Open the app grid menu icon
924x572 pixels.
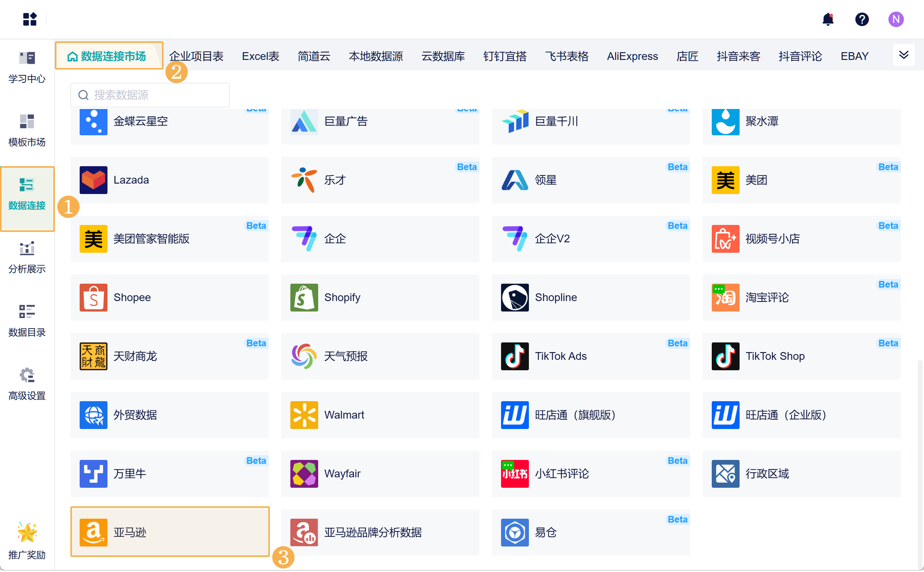pos(30,19)
